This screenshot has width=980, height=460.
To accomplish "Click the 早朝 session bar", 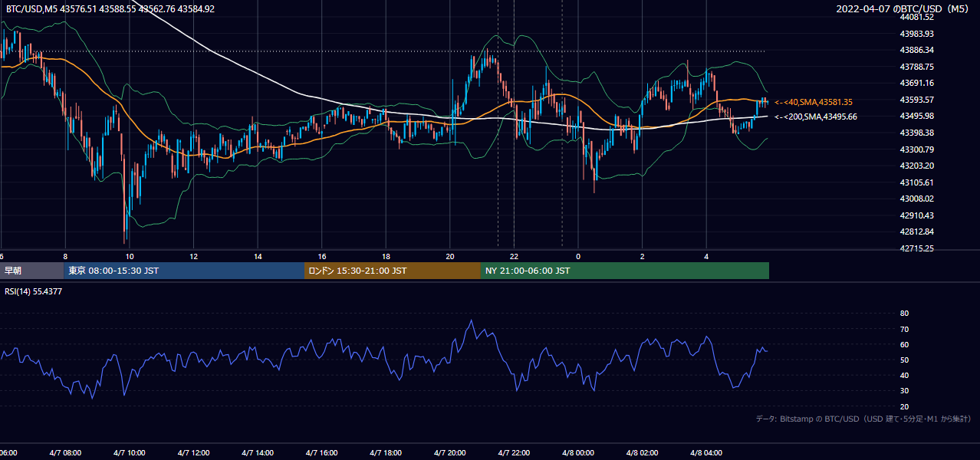I will 31,271.
